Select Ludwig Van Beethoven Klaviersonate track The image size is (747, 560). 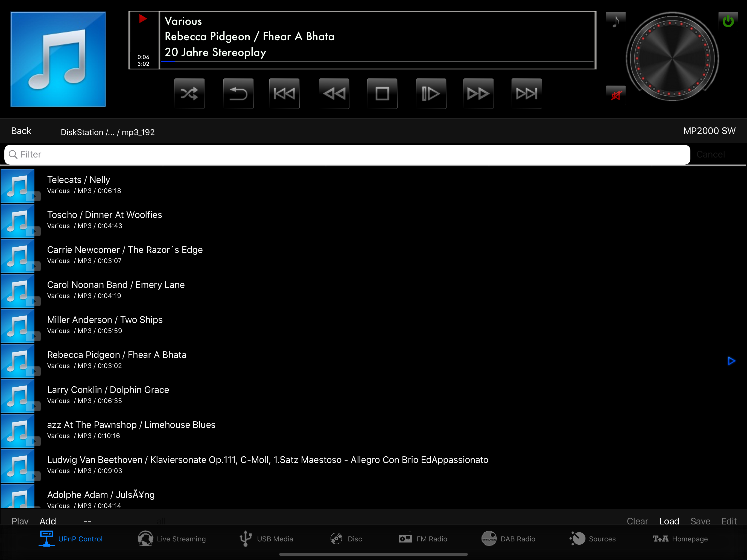373,465
